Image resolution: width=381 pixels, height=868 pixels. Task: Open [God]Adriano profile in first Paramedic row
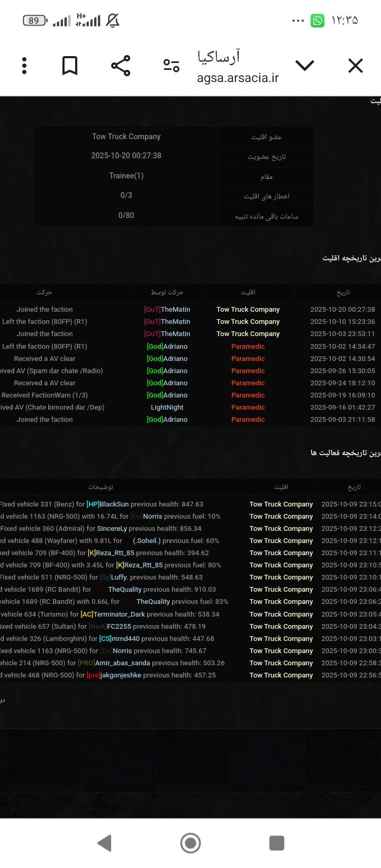(x=167, y=347)
